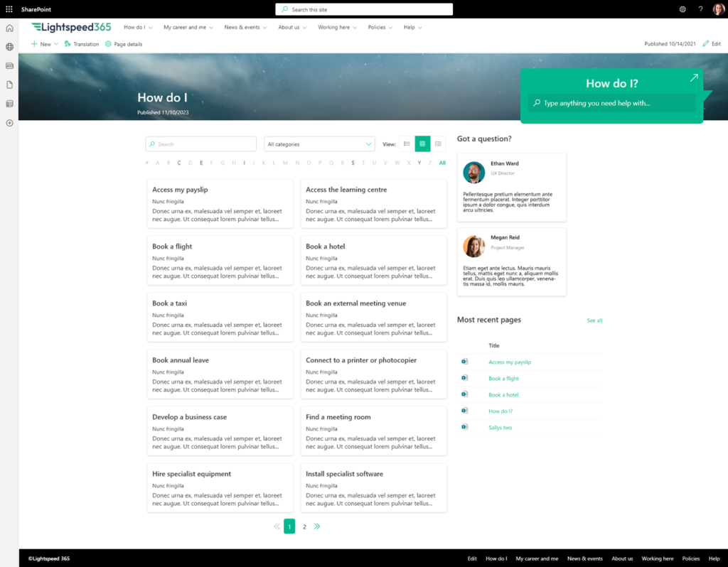Click page icon beside Sallys two row
Image resolution: width=728 pixels, height=567 pixels.
point(464,427)
